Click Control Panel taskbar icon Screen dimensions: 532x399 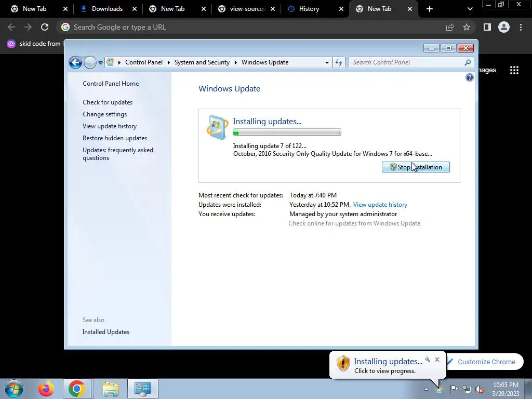(x=143, y=389)
